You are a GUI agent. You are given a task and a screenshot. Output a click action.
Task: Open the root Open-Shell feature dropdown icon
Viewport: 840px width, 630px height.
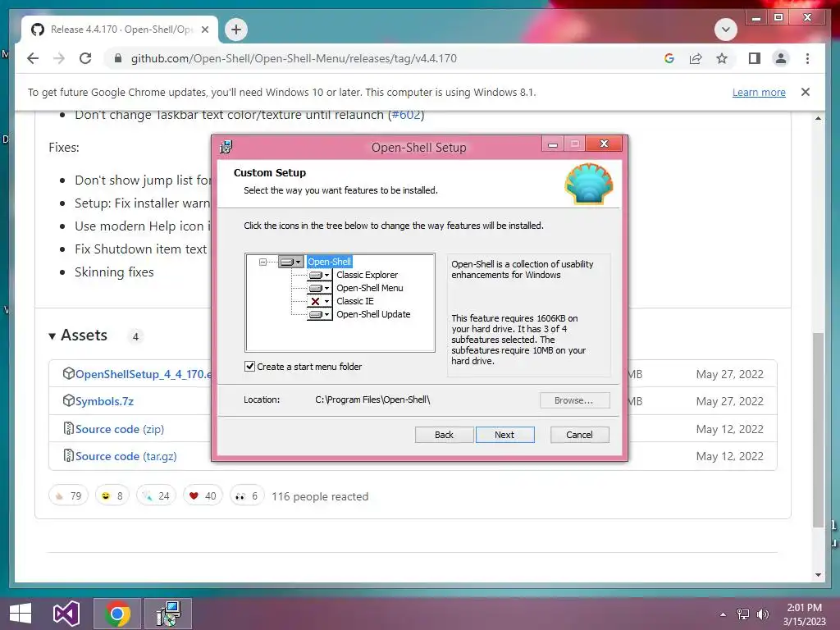(291, 262)
